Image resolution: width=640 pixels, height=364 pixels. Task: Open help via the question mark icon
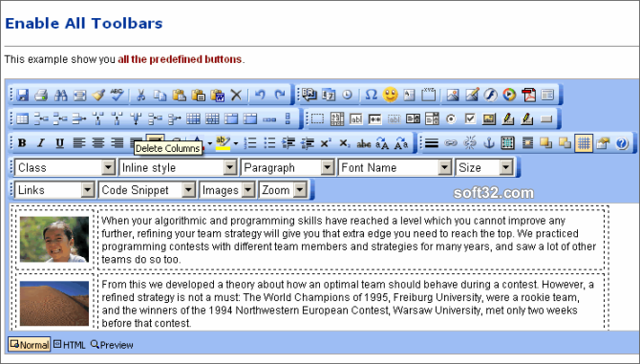pos(622,143)
